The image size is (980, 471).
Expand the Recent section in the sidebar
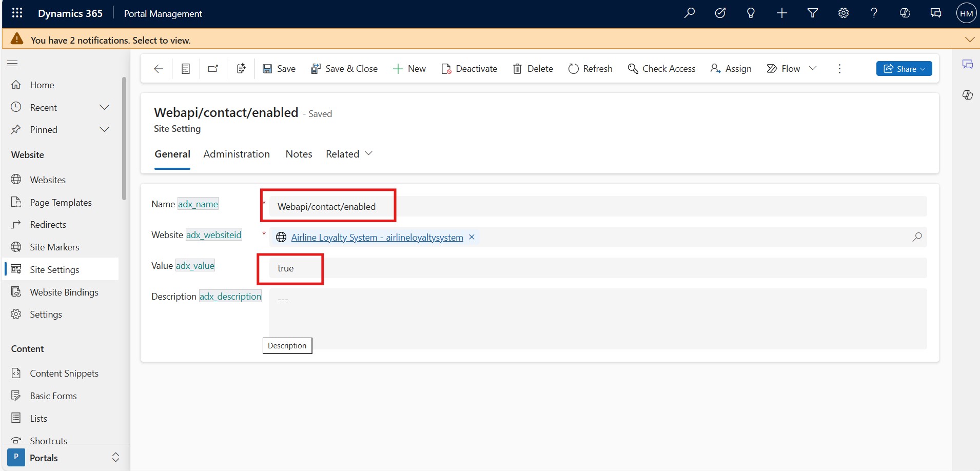point(105,107)
